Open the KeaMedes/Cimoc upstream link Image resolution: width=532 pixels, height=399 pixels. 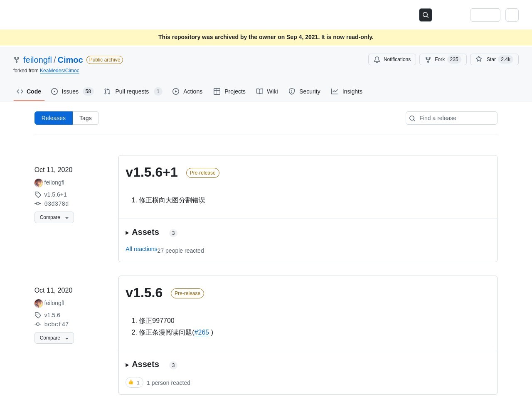59,71
